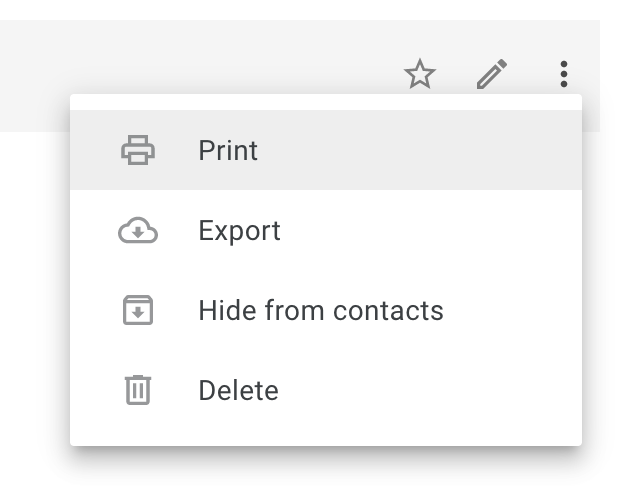Choose Delete from the contact menu
Screen dimensions: 622x502
(x=326, y=390)
